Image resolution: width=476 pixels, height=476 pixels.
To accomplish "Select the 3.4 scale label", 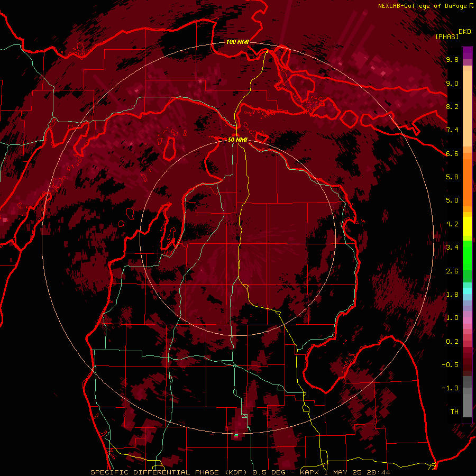I will click(452, 248).
